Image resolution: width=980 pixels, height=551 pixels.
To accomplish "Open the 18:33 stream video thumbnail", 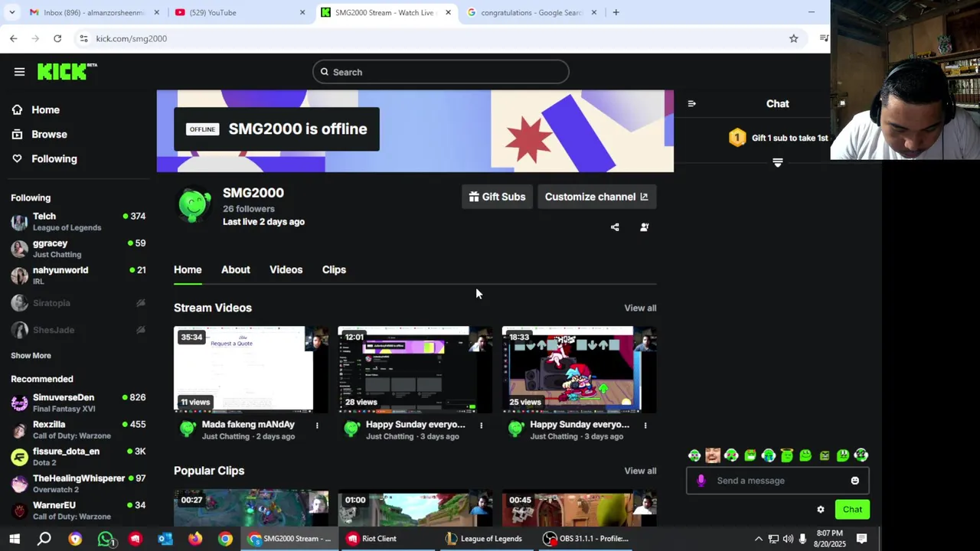I will [579, 370].
